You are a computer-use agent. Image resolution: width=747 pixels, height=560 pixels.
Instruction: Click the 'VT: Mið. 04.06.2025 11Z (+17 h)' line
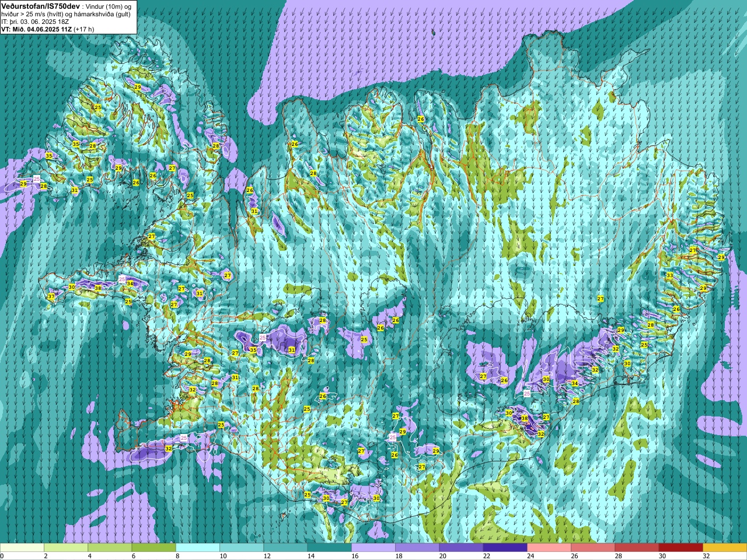pos(48,29)
